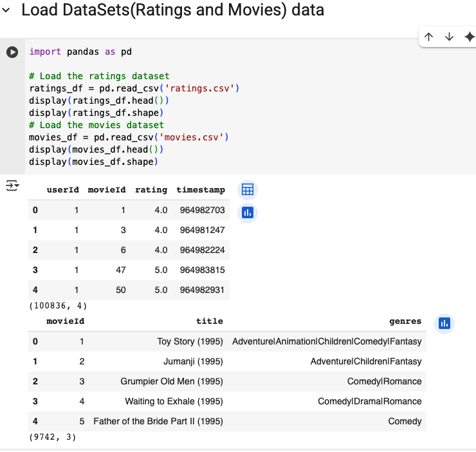
Task: Run the pandas import code cell
Action: click(12, 52)
